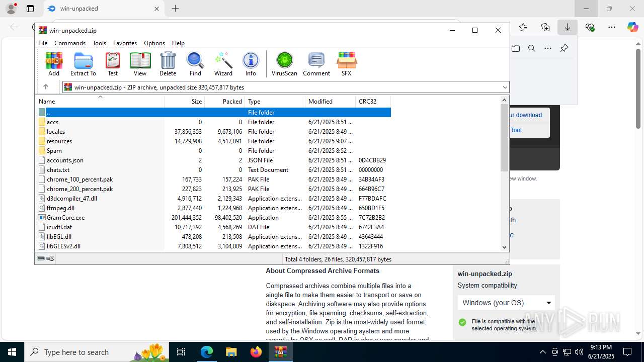Pin the downloads panel

point(564,48)
